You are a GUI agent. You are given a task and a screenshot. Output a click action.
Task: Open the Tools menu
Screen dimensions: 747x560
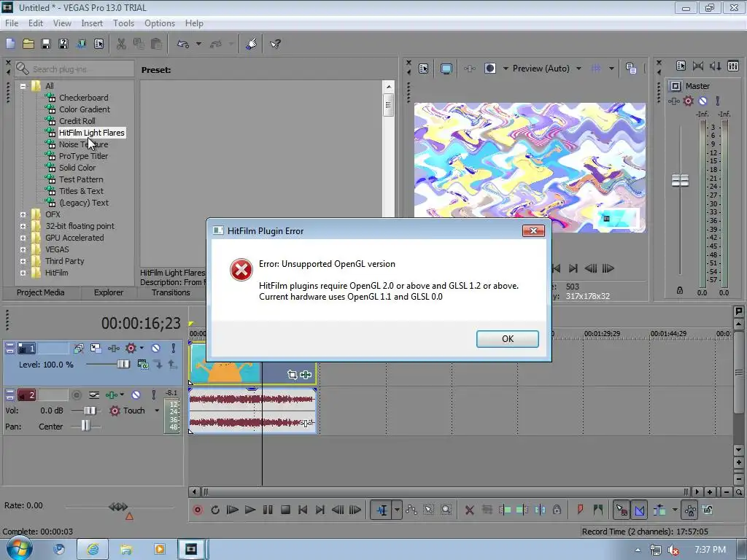click(x=123, y=23)
